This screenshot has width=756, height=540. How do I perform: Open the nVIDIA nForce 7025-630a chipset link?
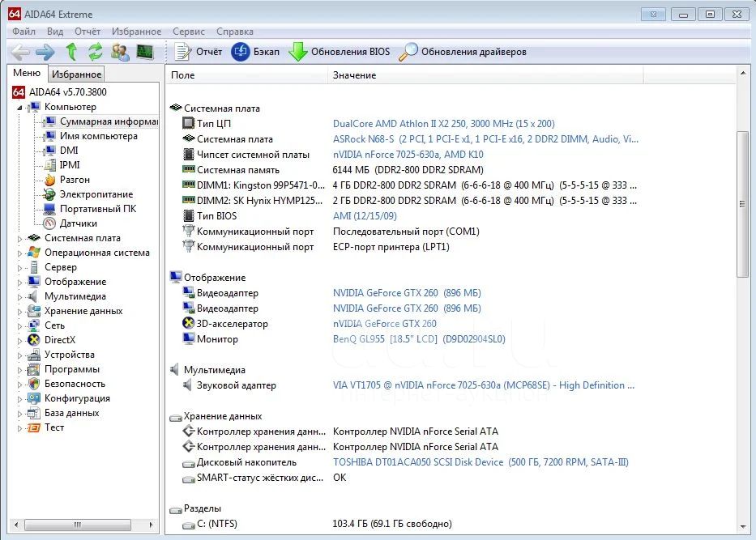click(x=408, y=154)
